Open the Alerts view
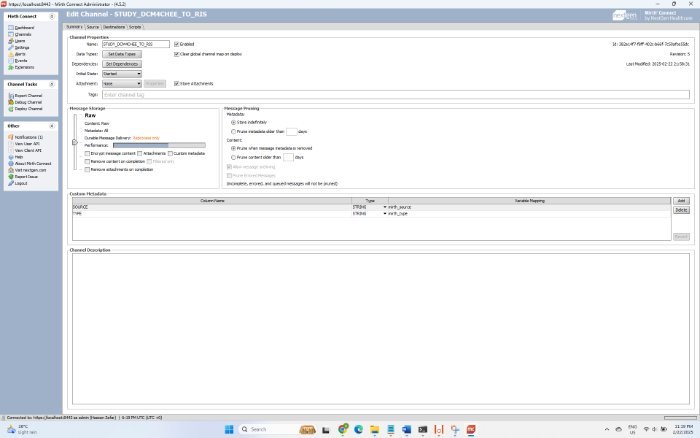 click(x=21, y=54)
